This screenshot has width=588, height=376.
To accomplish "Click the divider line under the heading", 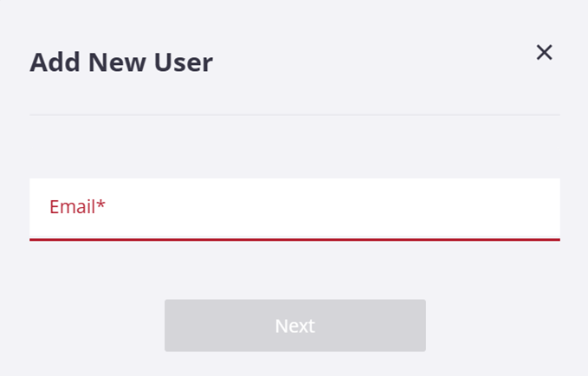I will point(294,114).
